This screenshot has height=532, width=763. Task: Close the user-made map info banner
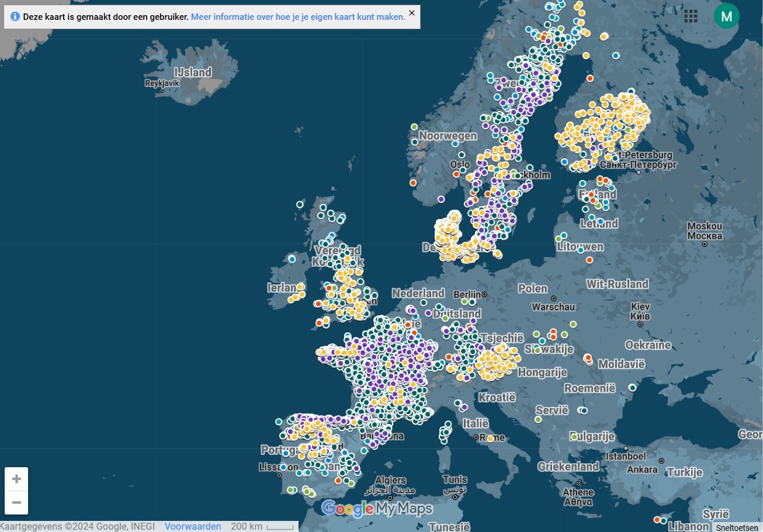tap(412, 13)
